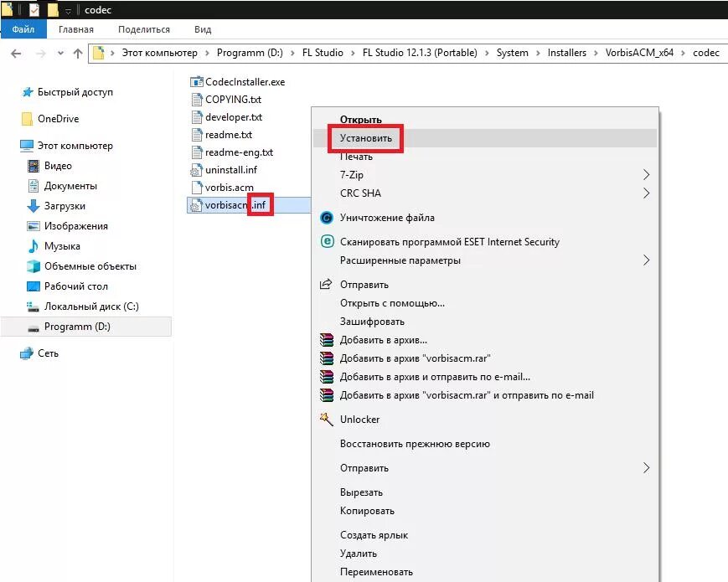Select the vorbisacm.inf file
The width and height of the screenshot is (728, 582).
click(249, 205)
